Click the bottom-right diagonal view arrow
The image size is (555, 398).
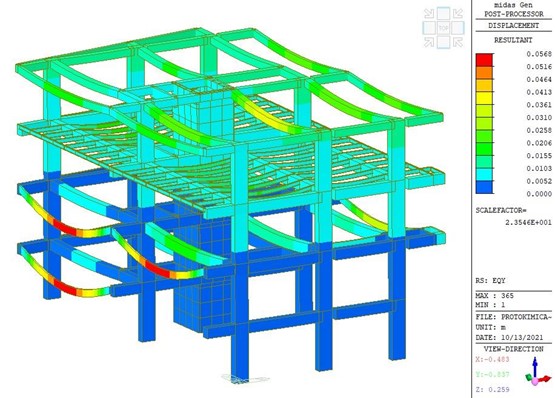click(458, 42)
